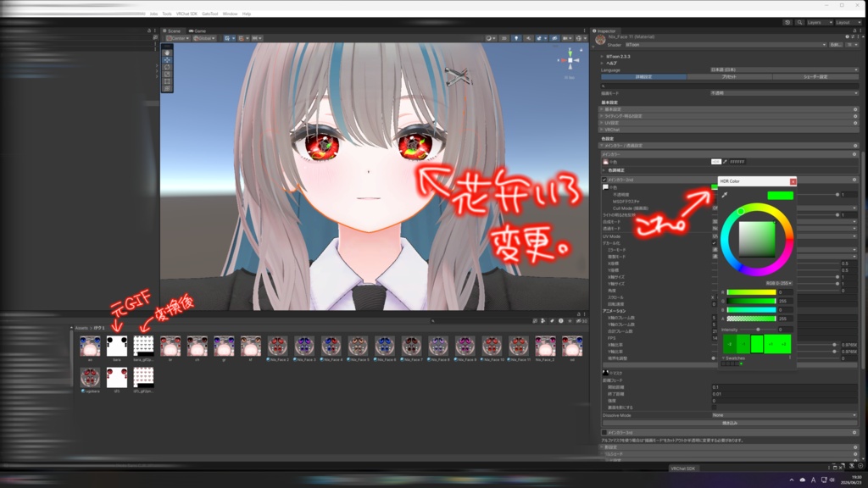Open gear menu of UV設定 foldout
Screen dimensions: 868x488
point(855,122)
